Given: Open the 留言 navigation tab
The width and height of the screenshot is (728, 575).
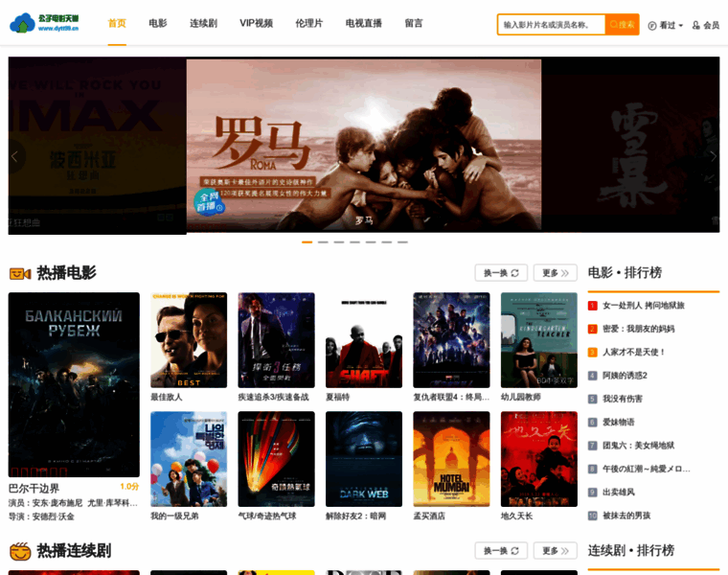Looking at the screenshot, I should (x=414, y=23).
